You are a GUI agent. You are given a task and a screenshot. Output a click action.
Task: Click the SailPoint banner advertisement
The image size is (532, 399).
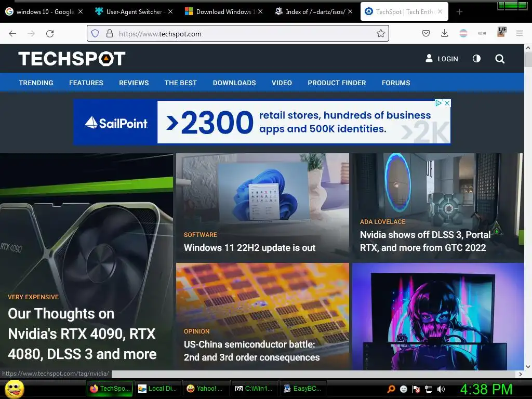click(262, 122)
